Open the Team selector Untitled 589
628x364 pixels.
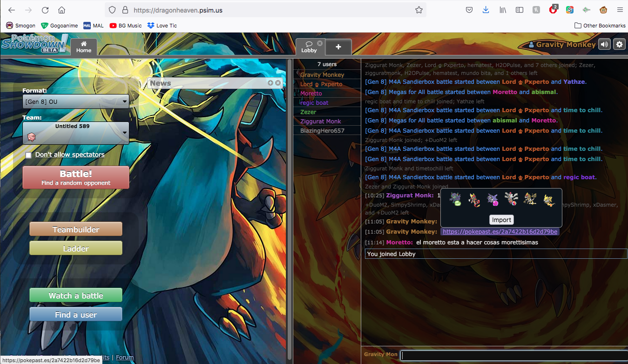pyautogui.click(x=76, y=133)
